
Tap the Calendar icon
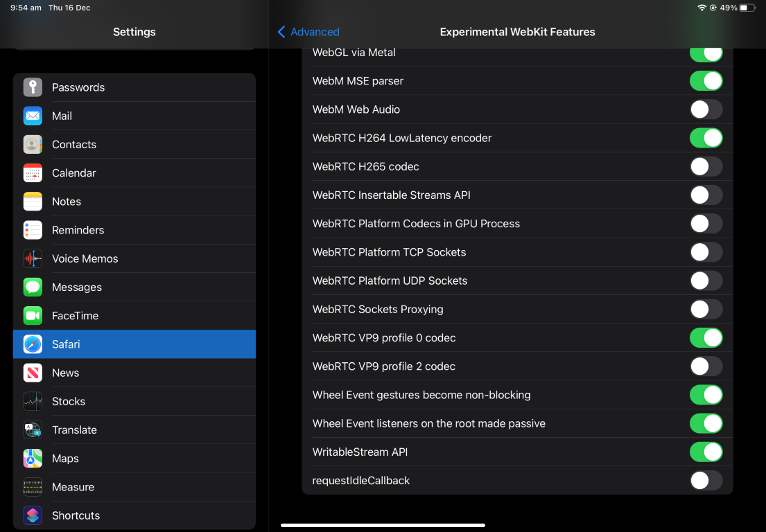[x=33, y=172]
